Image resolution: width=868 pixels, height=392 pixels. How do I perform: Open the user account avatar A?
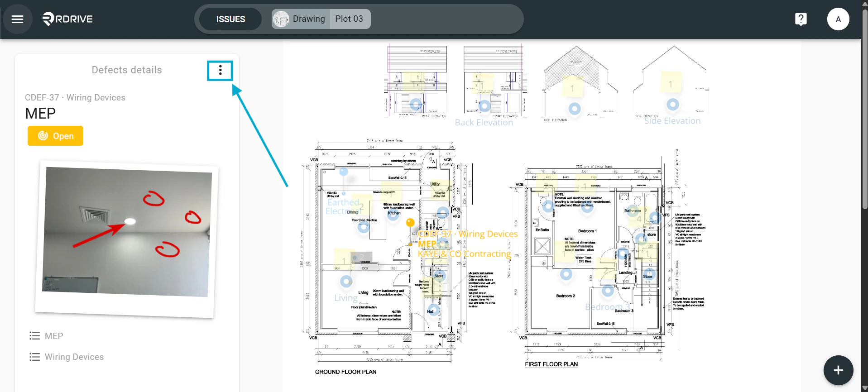838,19
